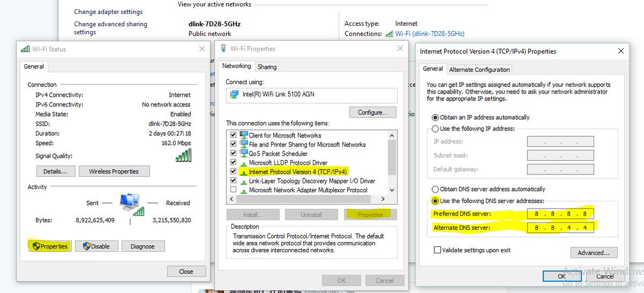Switch to the Sharing tab
The height and width of the screenshot is (293, 644).
coord(267,67)
